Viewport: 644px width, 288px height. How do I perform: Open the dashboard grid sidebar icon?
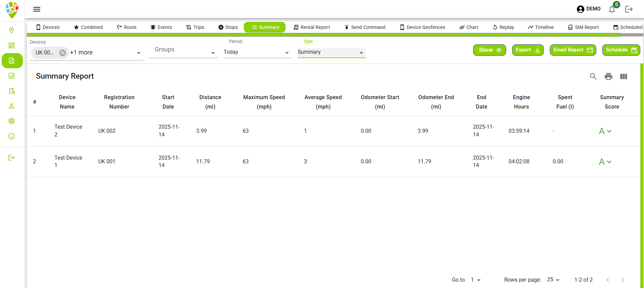tap(11, 45)
